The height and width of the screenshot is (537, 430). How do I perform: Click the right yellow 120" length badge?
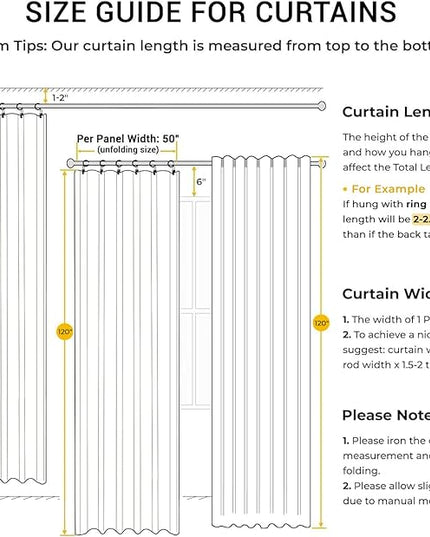(321, 323)
